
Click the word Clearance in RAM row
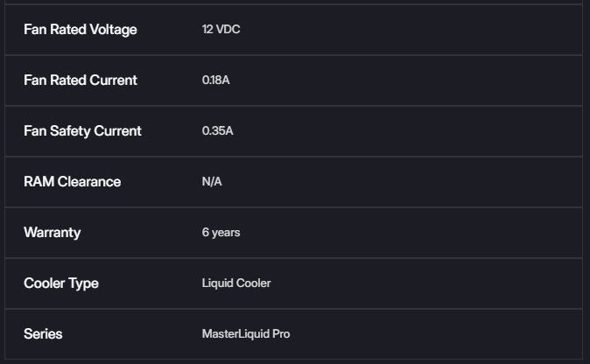pyautogui.click(x=89, y=182)
